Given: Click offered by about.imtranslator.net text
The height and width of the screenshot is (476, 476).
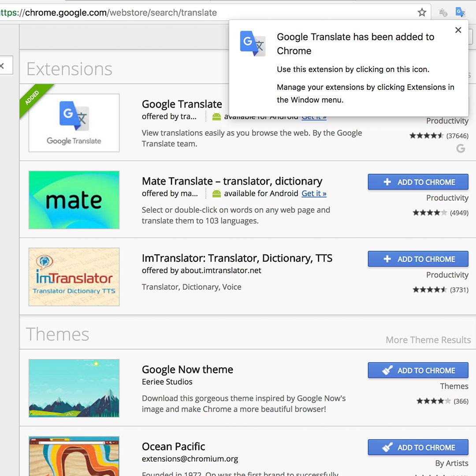Looking at the screenshot, I should click(x=201, y=271).
